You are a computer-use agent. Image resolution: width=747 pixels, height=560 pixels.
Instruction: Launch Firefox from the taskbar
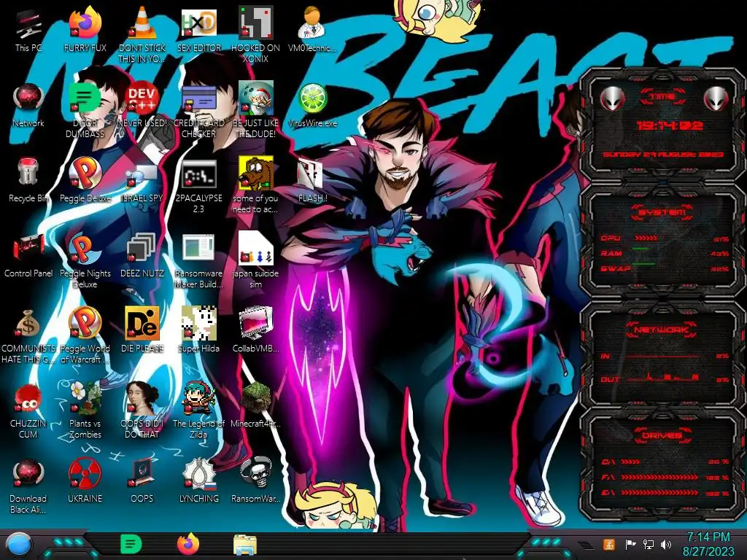(188, 544)
